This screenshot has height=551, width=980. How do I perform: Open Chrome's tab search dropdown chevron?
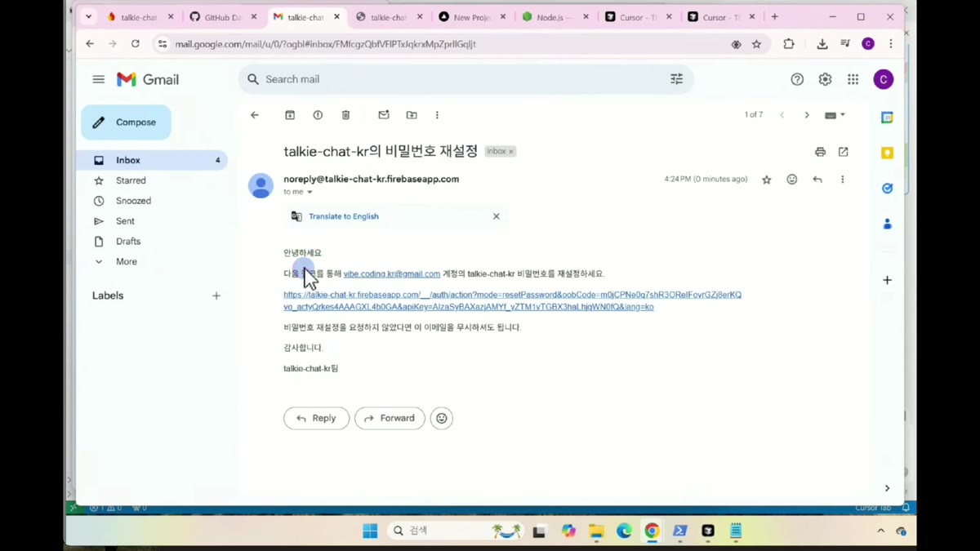coord(88,16)
